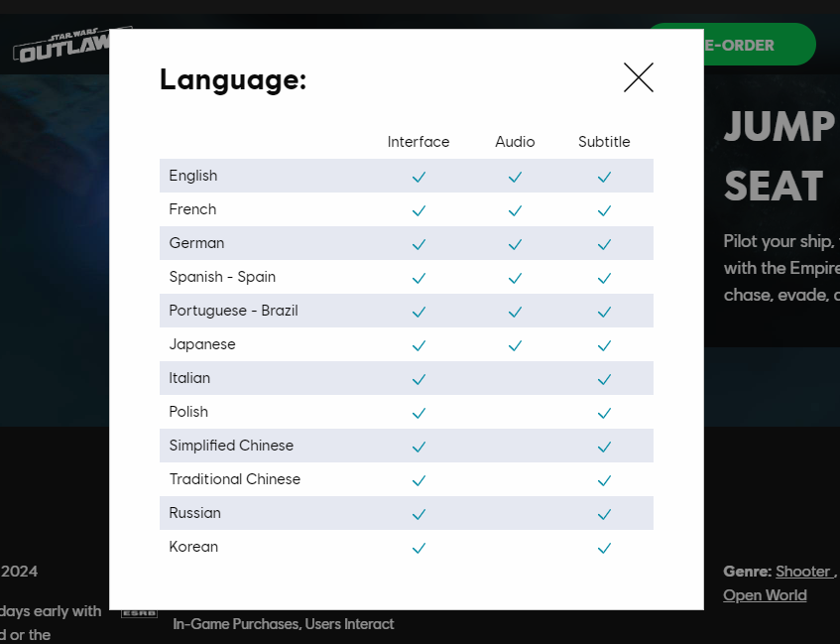Image resolution: width=840 pixels, height=644 pixels.
Task: Click the Italian Interface checkmark
Action: (419, 379)
